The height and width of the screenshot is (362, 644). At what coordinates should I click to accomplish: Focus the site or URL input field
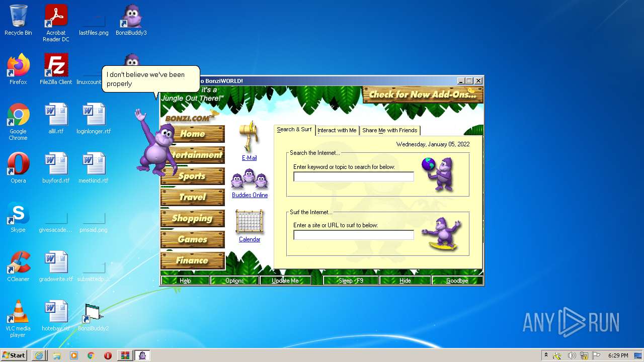pyautogui.click(x=354, y=235)
